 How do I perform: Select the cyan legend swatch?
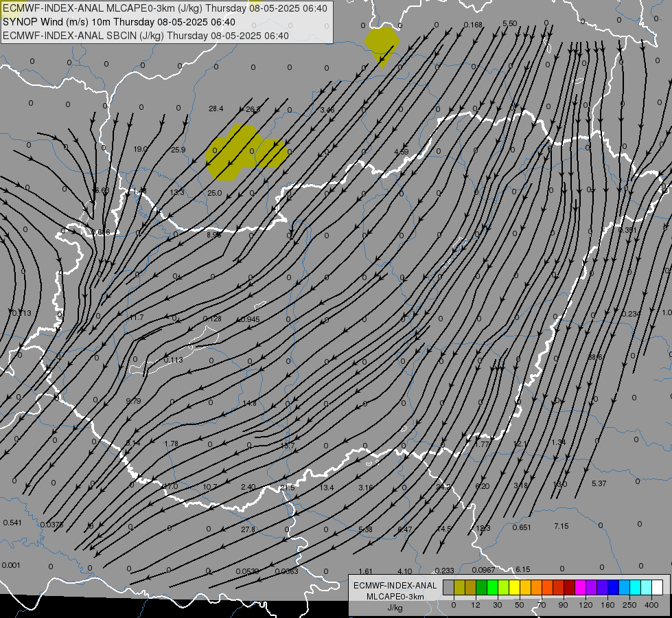pos(636,588)
